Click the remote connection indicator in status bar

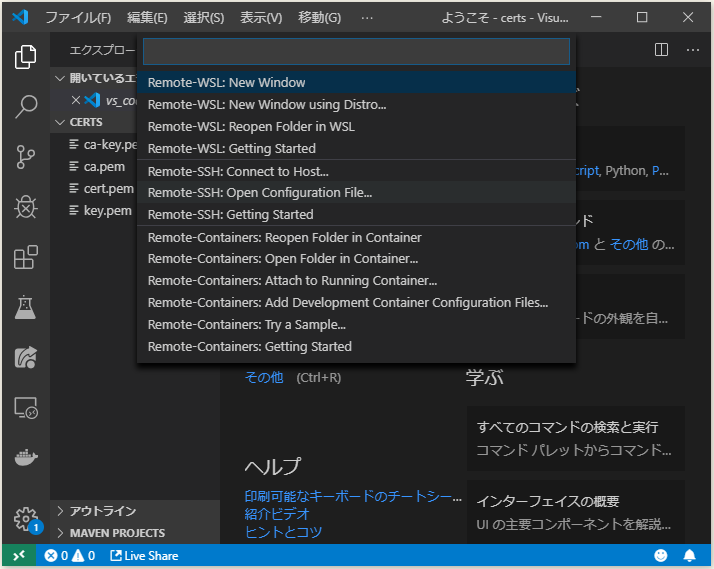(19, 556)
